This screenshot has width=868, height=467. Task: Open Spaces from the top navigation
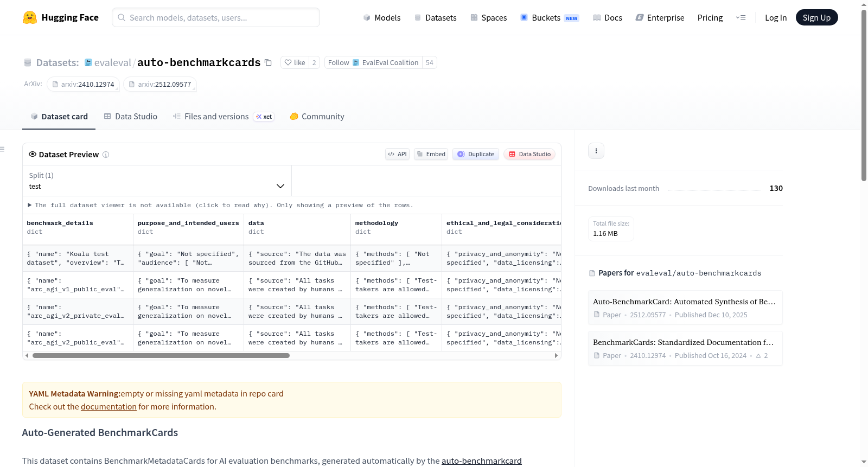pyautogui.click(x=488, y=17)
